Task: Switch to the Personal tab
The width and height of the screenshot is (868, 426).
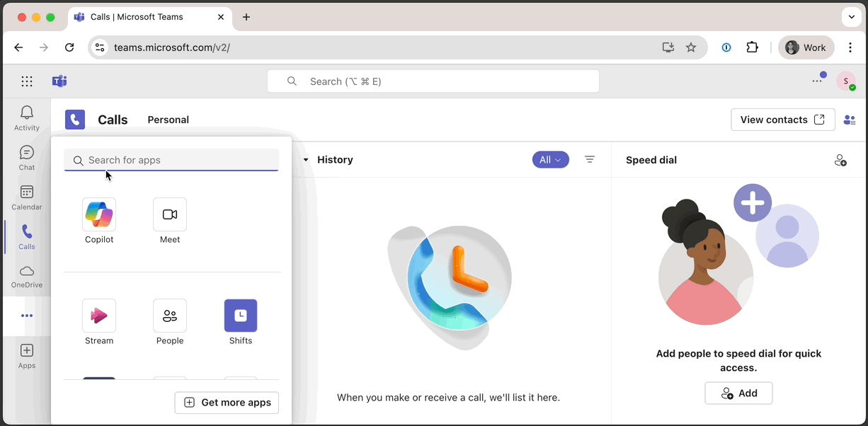Action: click(169, 120)
